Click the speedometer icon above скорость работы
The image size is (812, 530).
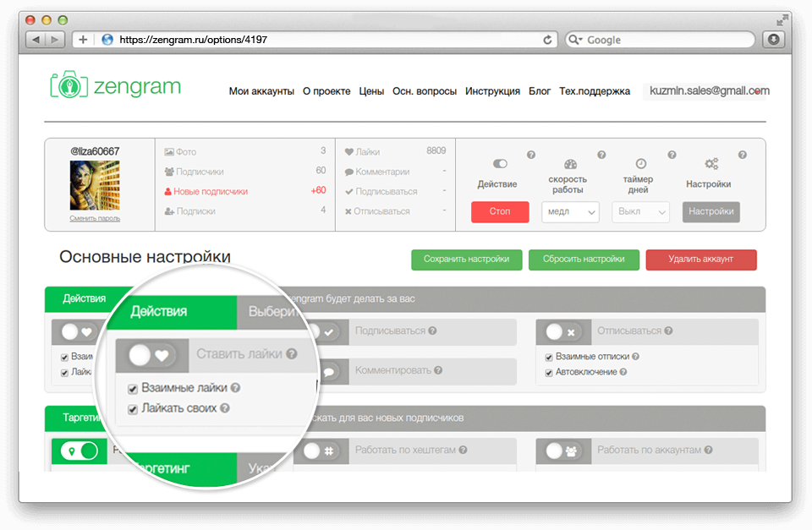[x=570, y=164]
